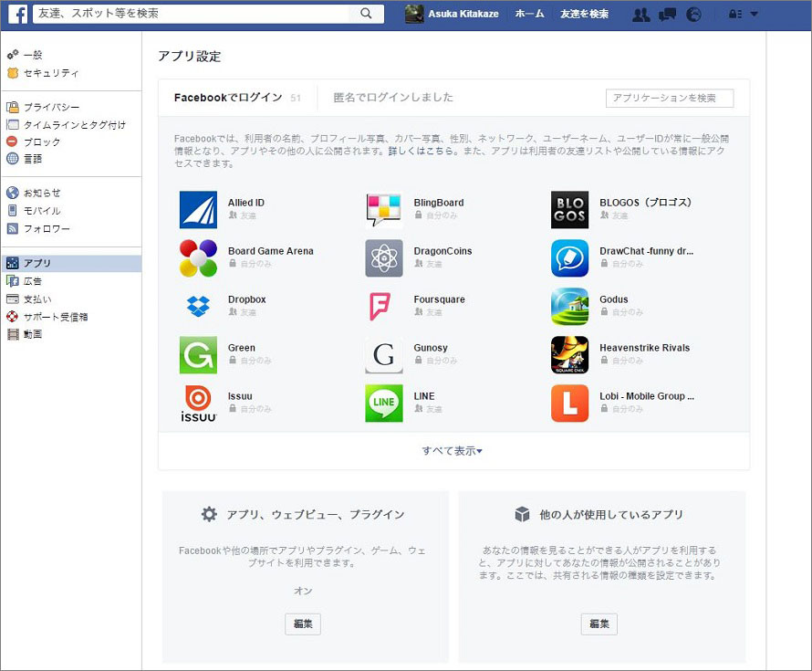Image resolution: width=812 pixels, height=671 pixels.
Task: Open the Lobi app icon
Action: tap(569, 404)
